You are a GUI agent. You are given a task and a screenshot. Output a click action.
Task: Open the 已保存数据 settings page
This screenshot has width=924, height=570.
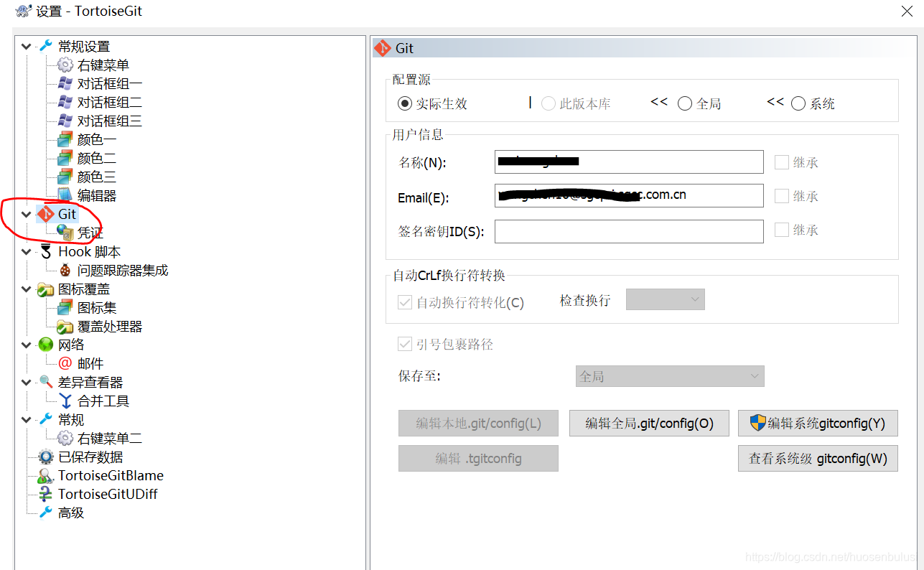[90, 457]
